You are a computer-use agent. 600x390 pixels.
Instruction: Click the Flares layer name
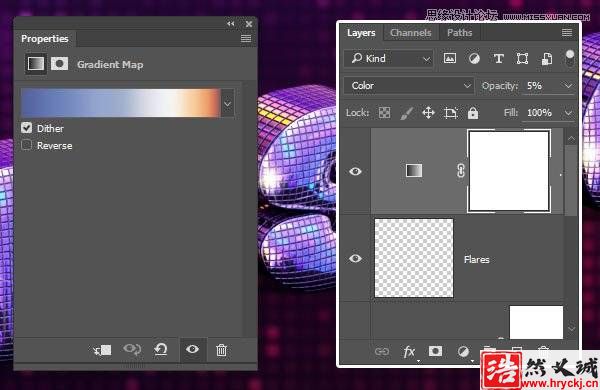[476, 259]
